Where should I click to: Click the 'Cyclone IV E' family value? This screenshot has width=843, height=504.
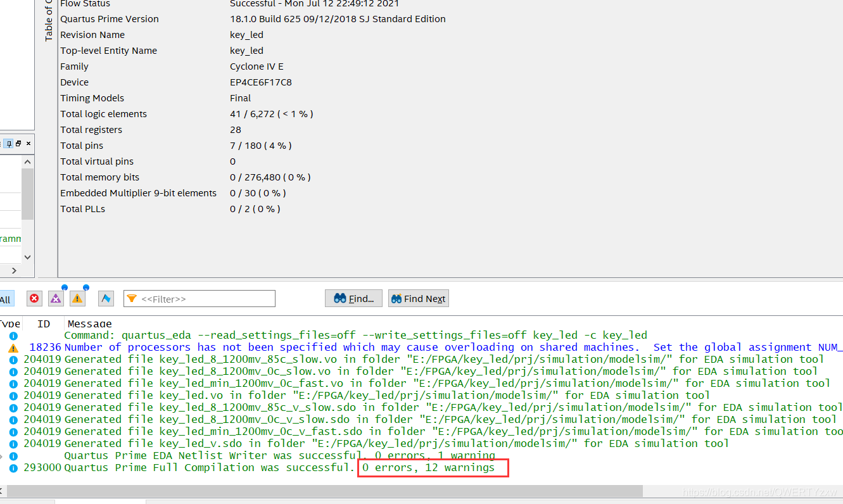point(257,66)
